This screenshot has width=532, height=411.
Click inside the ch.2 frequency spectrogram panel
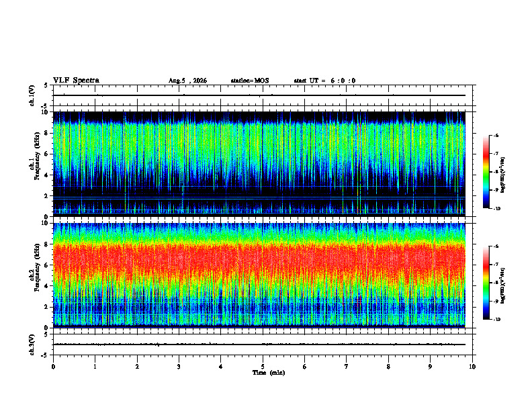point(259,275)
